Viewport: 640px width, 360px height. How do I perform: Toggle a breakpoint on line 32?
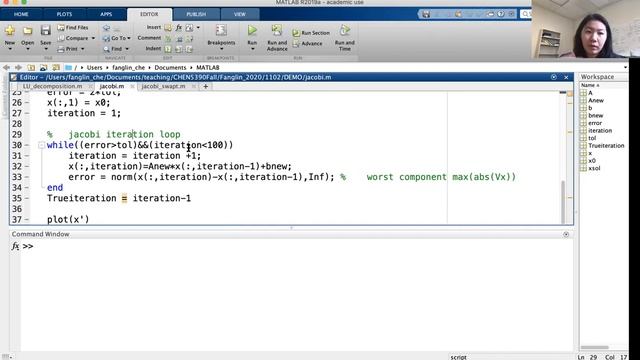[x=27, y=167]
